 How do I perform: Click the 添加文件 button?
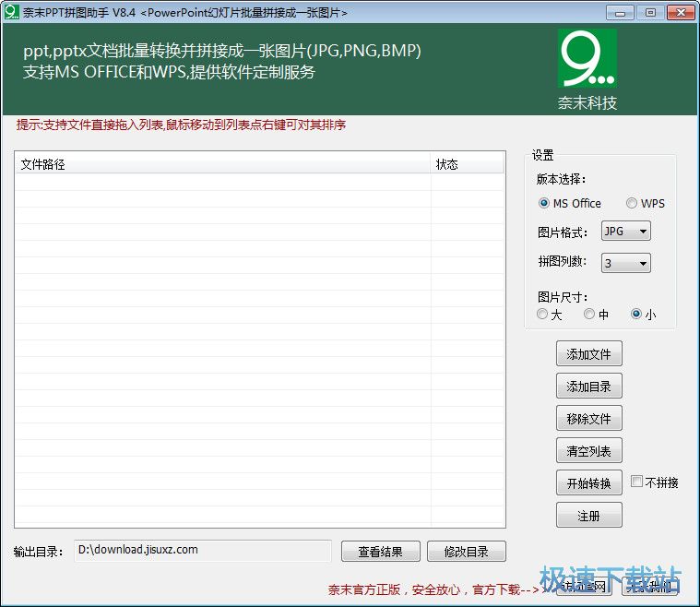[x=589, y=354]
